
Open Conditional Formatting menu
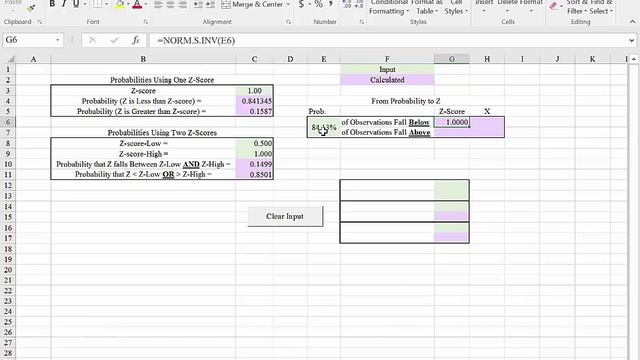tap(389, 7)
